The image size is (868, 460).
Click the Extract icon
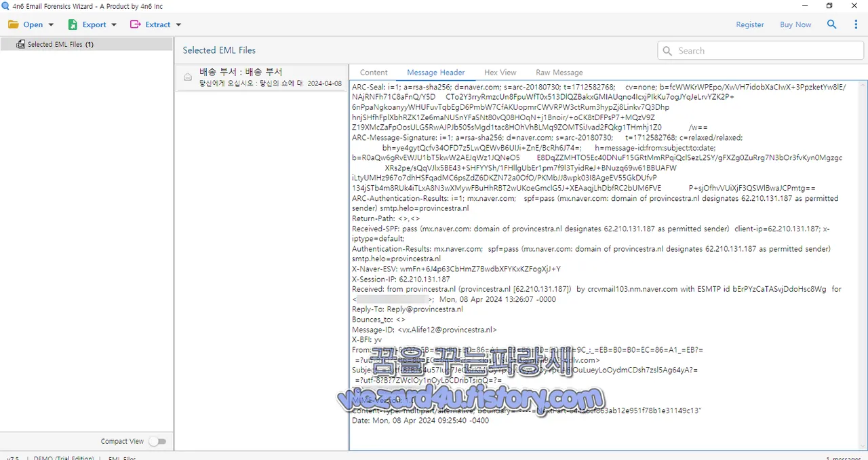click(135, 24)
